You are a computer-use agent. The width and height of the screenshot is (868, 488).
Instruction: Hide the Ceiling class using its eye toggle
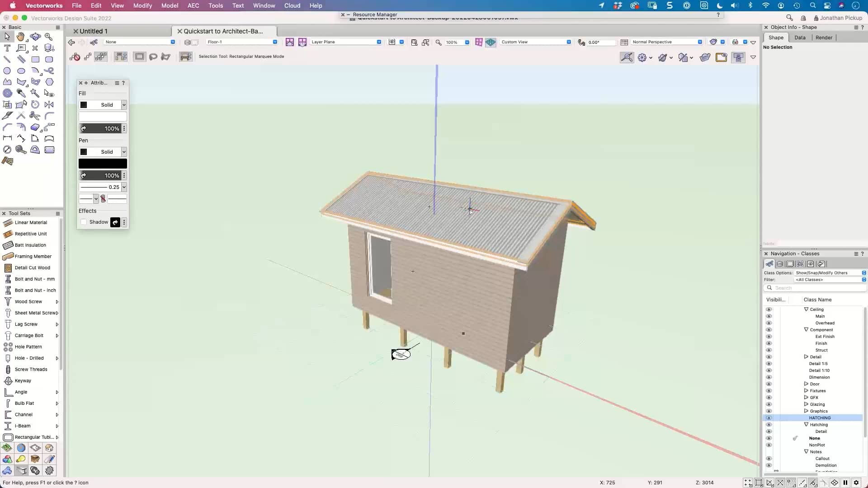pyautogui.click(x=769, y=309)
